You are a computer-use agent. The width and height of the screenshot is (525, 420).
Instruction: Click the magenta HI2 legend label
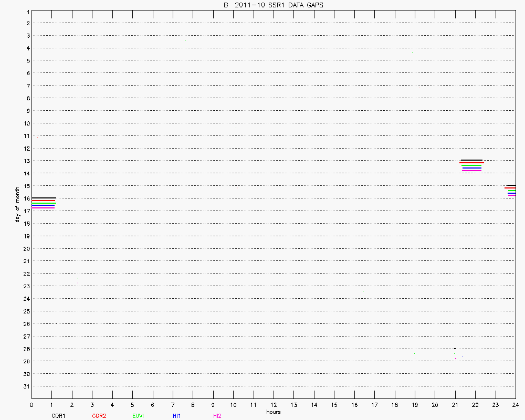click(x=217, y=416)
